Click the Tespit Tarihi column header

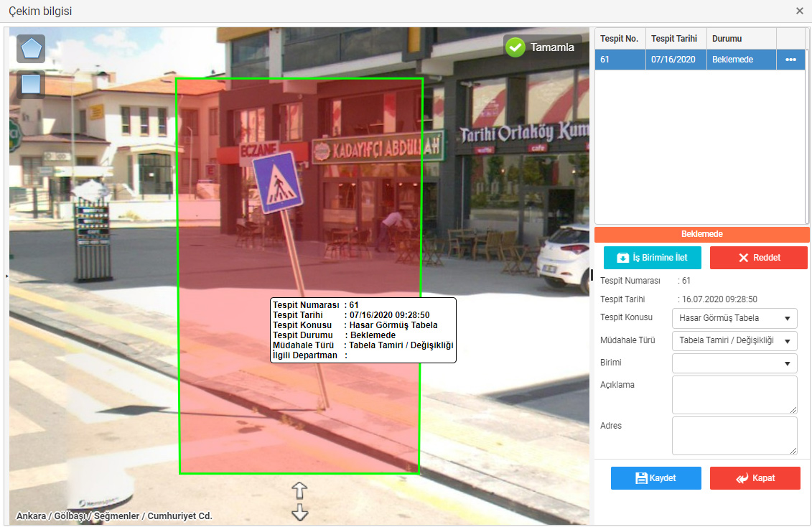(674, 39)
